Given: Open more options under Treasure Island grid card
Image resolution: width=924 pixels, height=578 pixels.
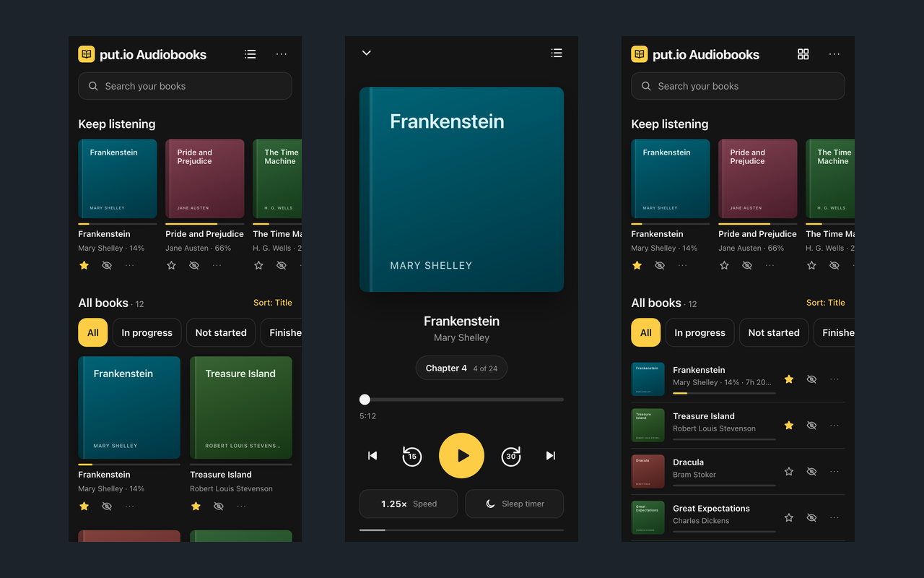Looking at the screenshot, I should point(241,506).
